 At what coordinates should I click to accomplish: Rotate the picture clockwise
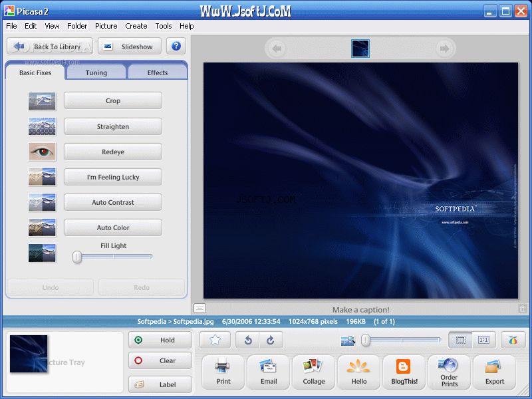pyautogui.click(x=271, y=340)
